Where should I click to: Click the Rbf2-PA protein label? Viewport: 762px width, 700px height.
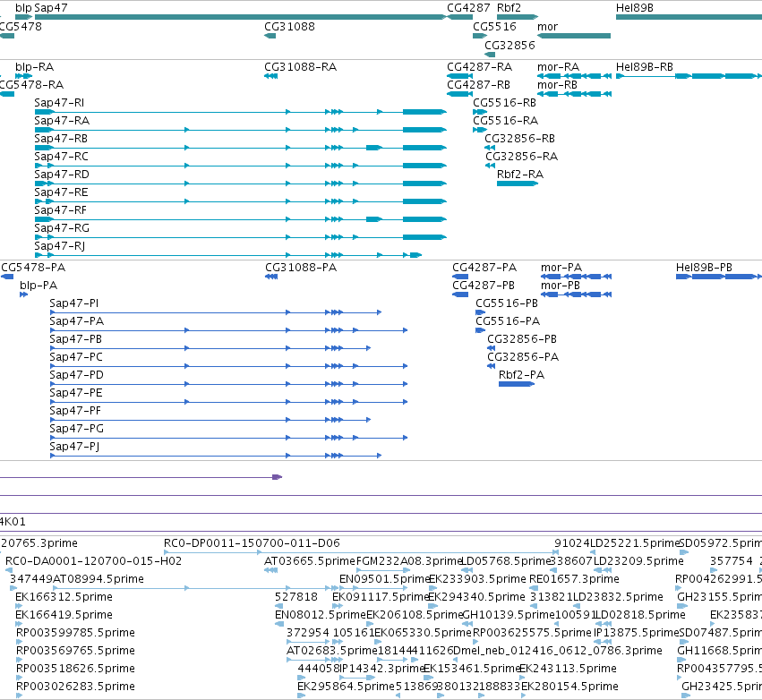(521, 375)
